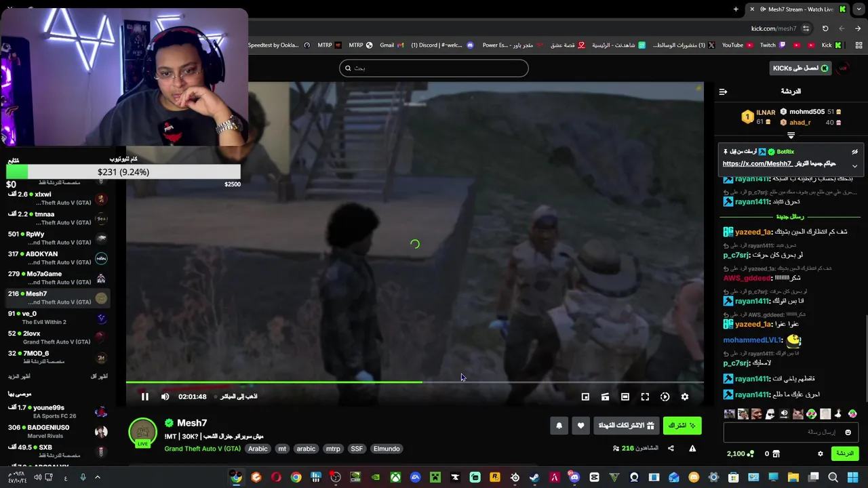
Task: Open Google Chrome from the taskbar
Action: pyautogui.click(x=296, y=478)
